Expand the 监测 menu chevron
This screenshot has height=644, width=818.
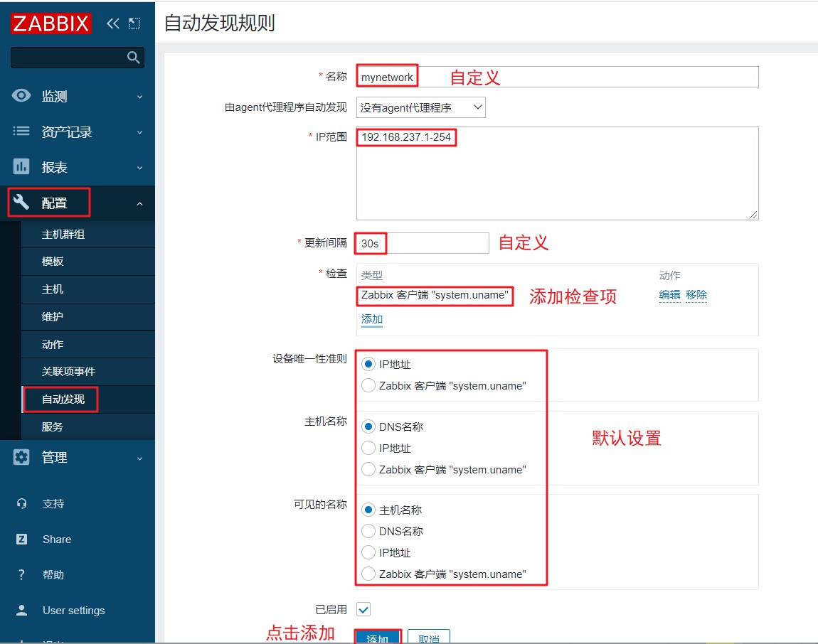[139, 97]
